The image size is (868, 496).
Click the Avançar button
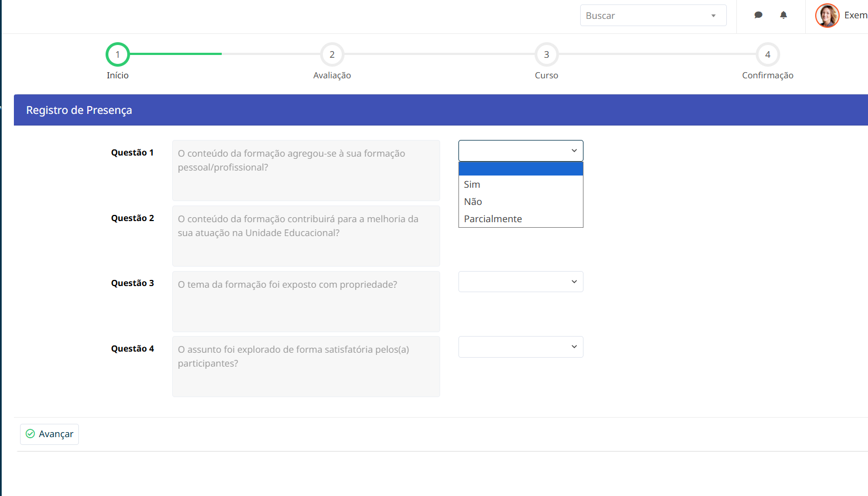[49, 434]
